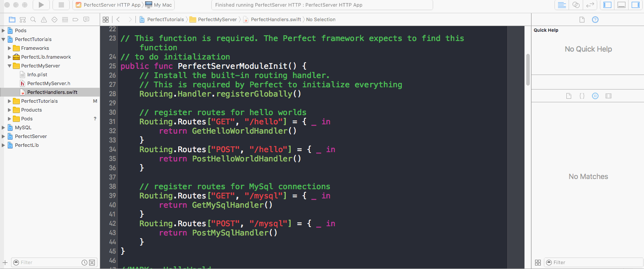Screen dimensions: 644x269
Task: Open the PerfectServer HTTP App scheme menu
Action: tap(108, 5)
